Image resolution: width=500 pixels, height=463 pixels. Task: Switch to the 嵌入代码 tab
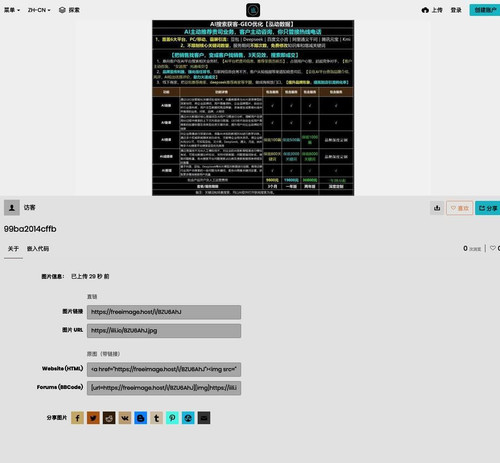38,249
